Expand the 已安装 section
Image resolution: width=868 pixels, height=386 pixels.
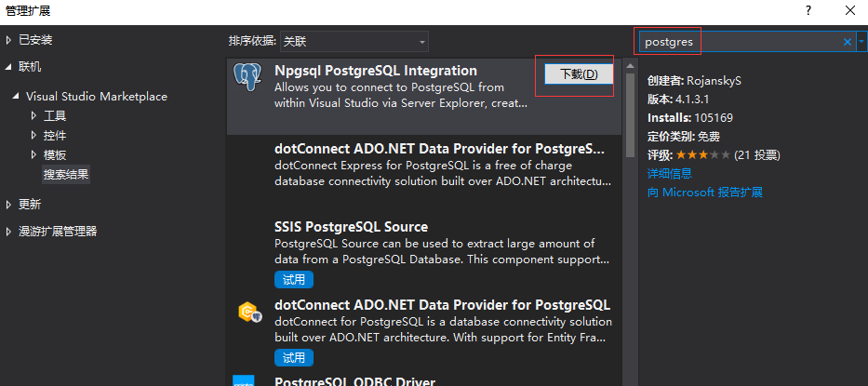[x=8, y=40]
